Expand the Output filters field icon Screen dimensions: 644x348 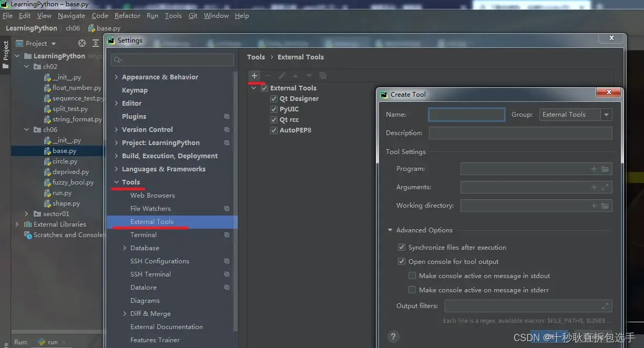605,306
